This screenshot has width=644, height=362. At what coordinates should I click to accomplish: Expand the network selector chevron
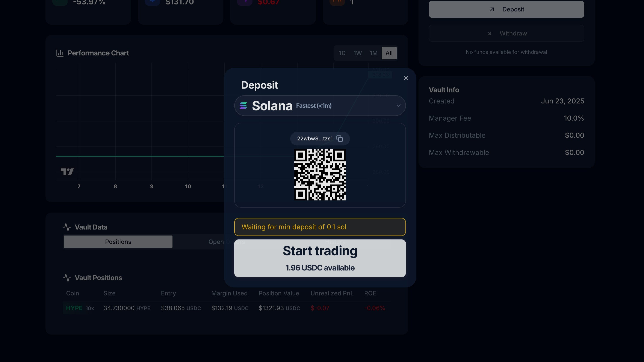point(398,106)
